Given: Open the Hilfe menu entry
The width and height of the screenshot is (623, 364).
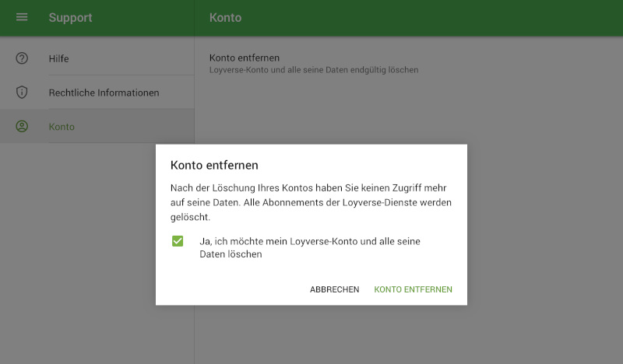Looking at the screenshot, I should pyautogui.click(x=97, y=58).
